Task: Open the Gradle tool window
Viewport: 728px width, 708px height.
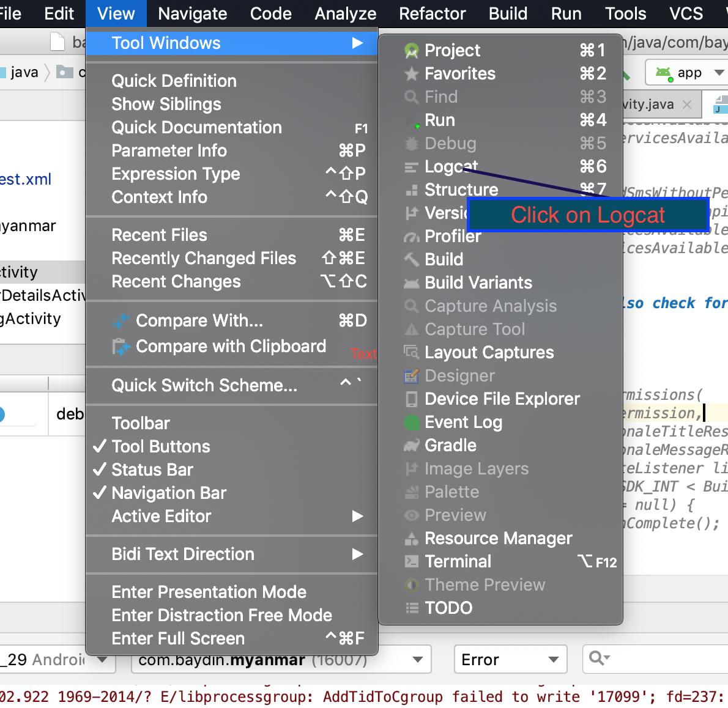Action: click(451, 445)
